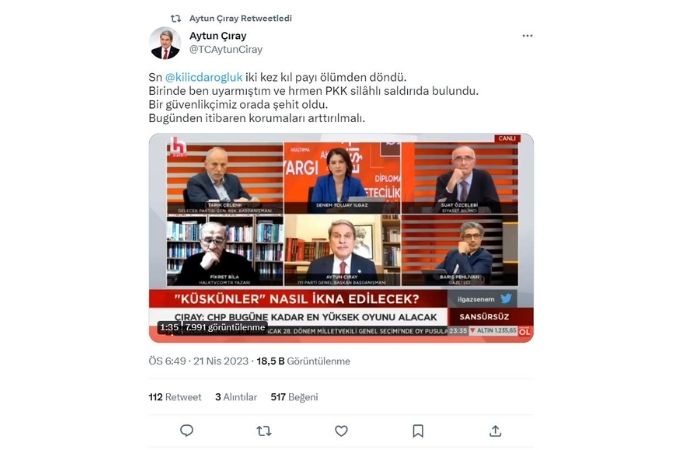Show the 517 Beğeni likes list

(294, 397)
